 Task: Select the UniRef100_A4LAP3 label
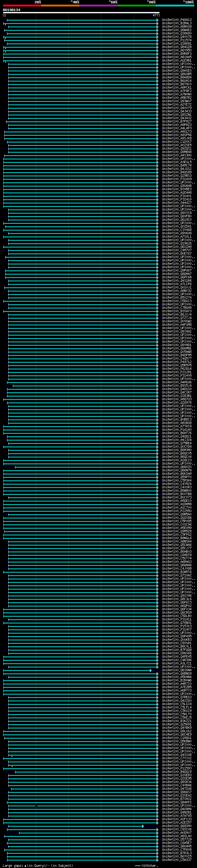pos(177,128)
